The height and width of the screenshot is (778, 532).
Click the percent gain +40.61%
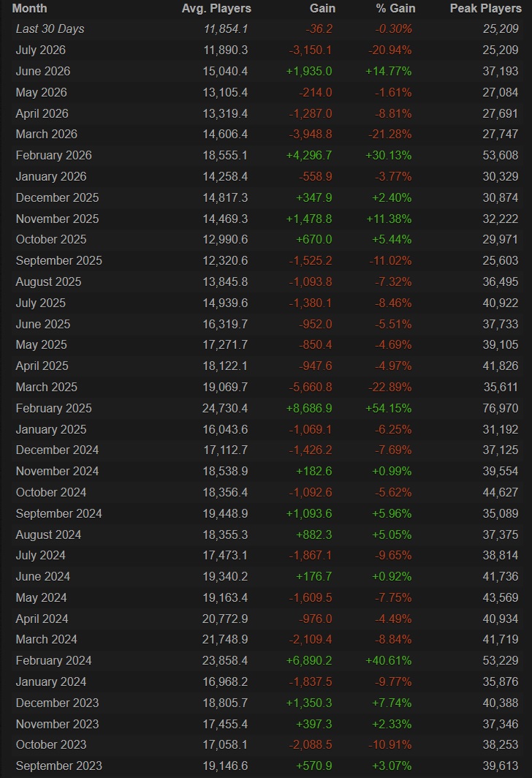pos(388,661)
